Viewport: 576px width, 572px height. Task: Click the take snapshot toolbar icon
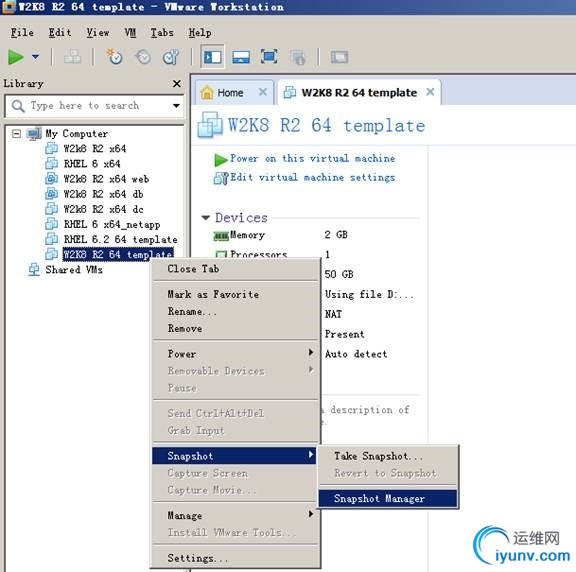(x=114, y=57)
